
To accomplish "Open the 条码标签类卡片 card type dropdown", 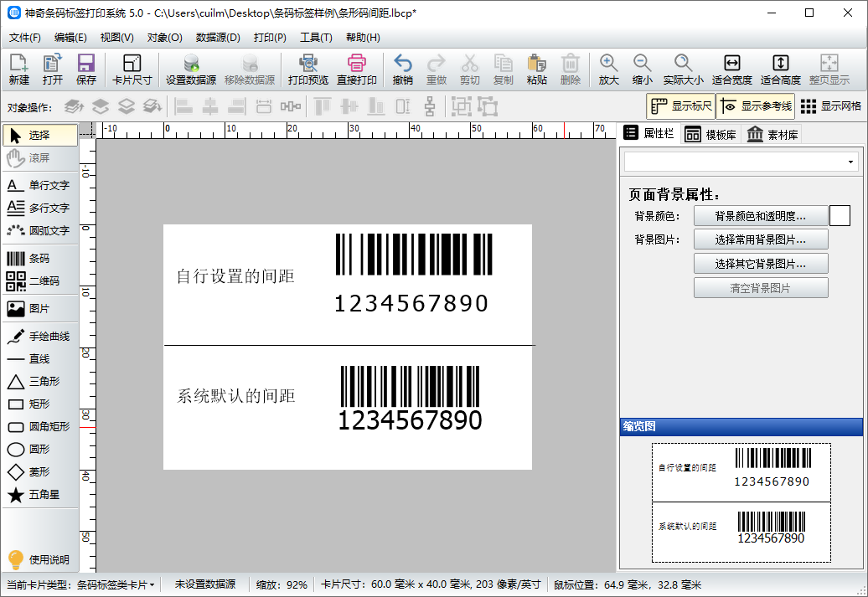I will 115,584.
